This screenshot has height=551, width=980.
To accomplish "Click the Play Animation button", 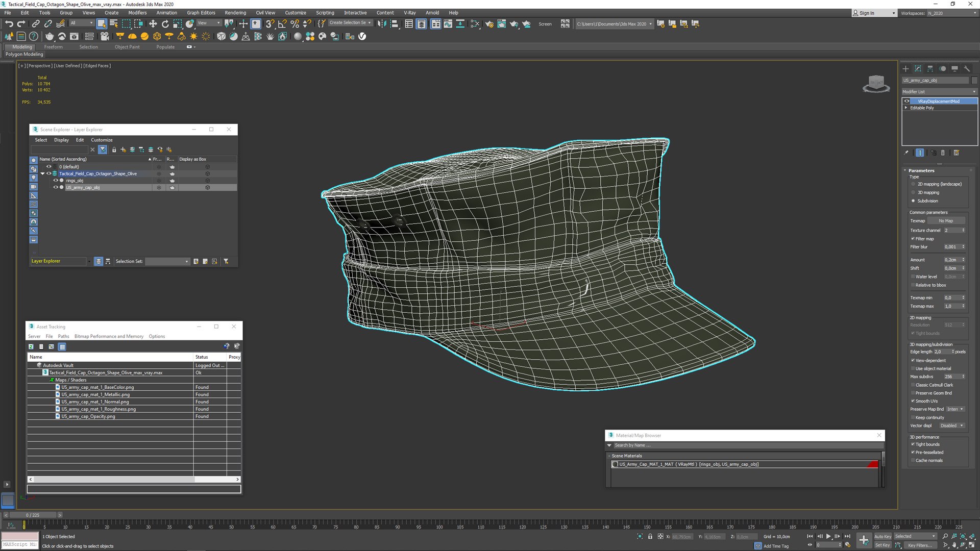I will click(828, 536).
